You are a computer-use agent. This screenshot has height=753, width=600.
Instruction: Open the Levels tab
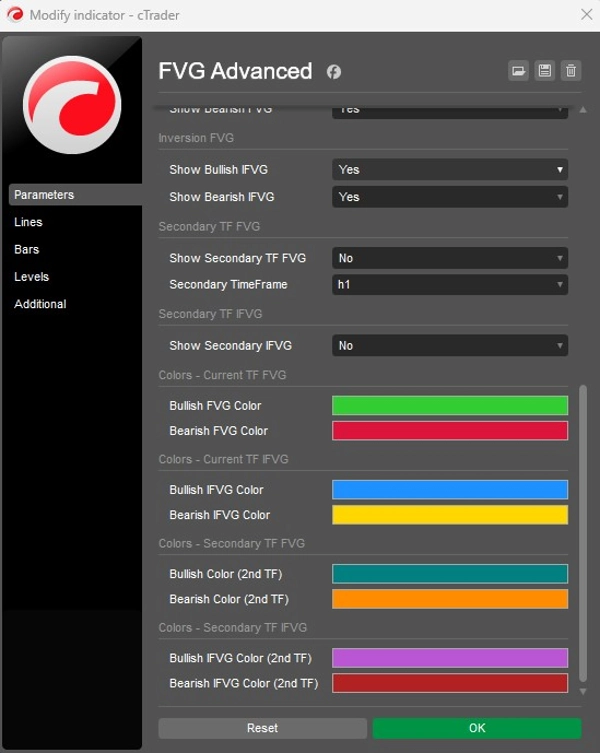(31, 277)
